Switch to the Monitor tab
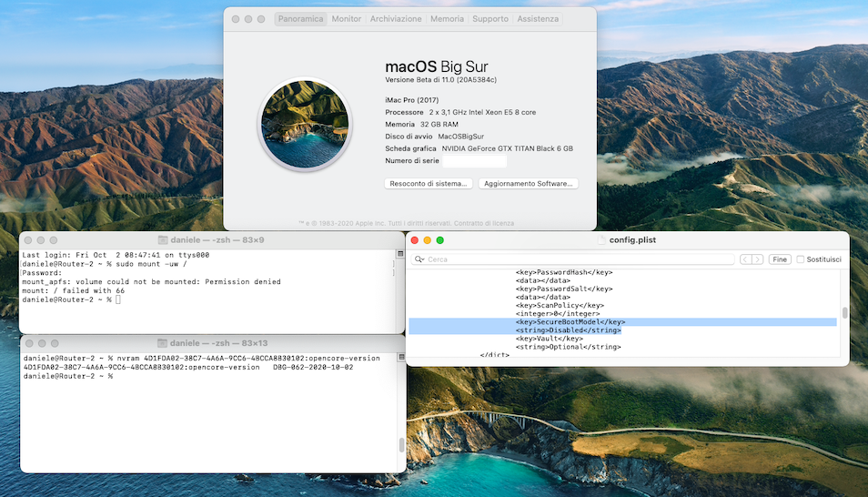 [347, 19]
